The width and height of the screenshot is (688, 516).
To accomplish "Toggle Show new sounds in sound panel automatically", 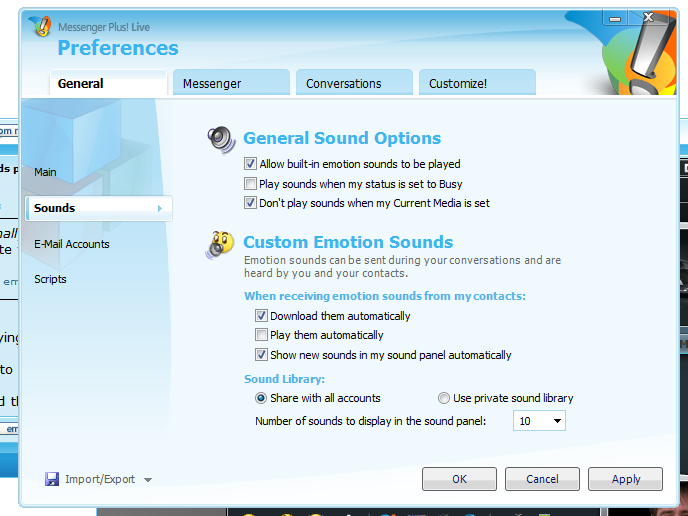I will click(x=261, y=355).
